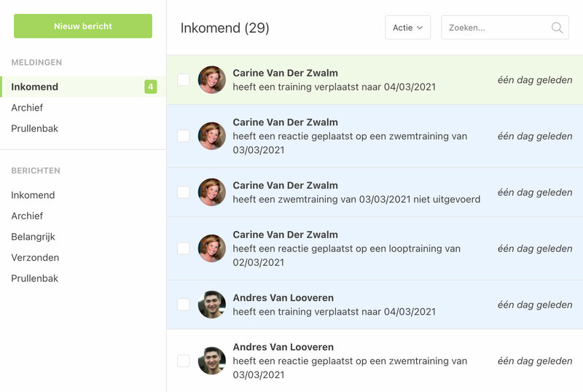
Task: Open Andres's 'training verplaatst naar 04/03/2021' message
Action: (x=334, y=311)
